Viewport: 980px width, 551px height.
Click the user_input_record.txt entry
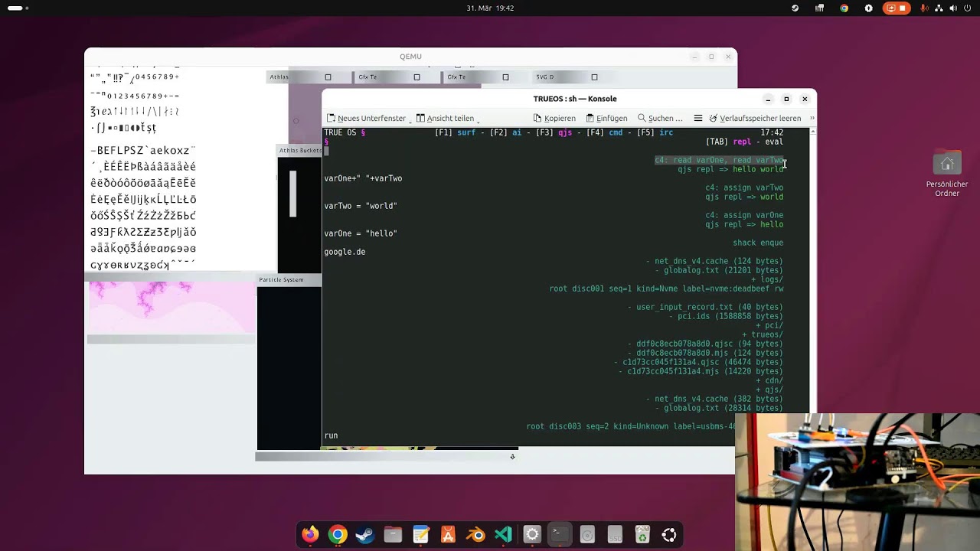click(x=705, y=307)
